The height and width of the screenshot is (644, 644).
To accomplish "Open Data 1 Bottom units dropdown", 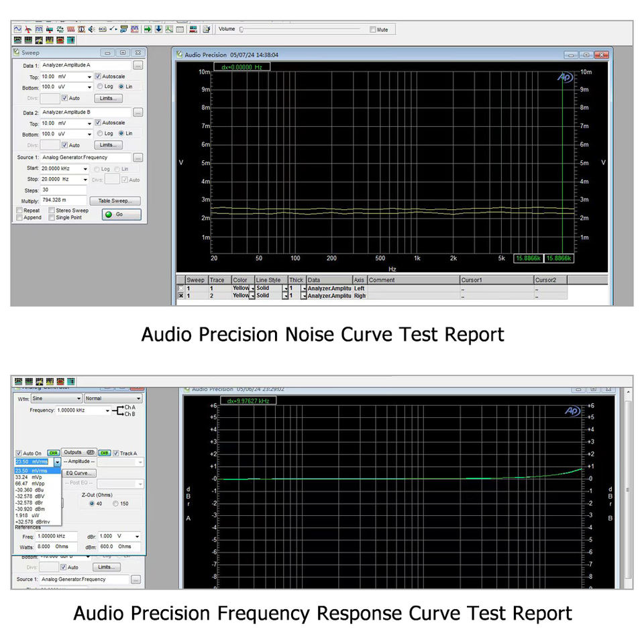I will pos(89,87).
